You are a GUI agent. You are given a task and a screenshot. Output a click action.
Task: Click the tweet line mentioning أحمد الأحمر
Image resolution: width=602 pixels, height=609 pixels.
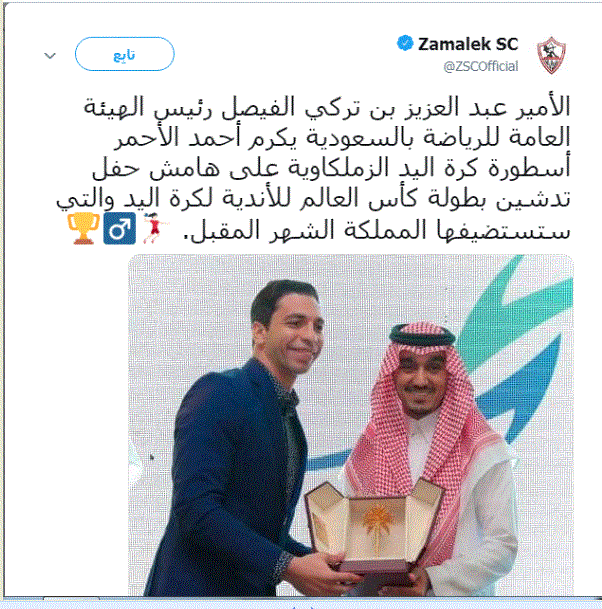click(x=343, y=138)
